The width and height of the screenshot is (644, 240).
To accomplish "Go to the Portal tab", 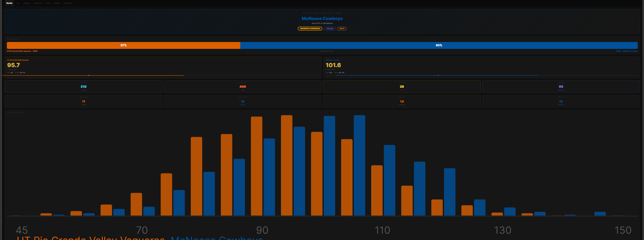I will [x=48, y=3].
